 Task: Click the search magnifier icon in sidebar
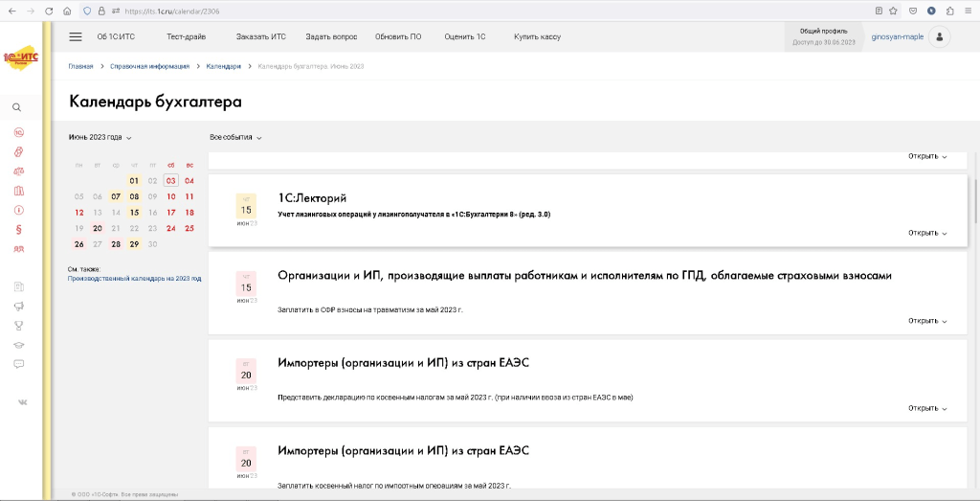pos(16,107)
